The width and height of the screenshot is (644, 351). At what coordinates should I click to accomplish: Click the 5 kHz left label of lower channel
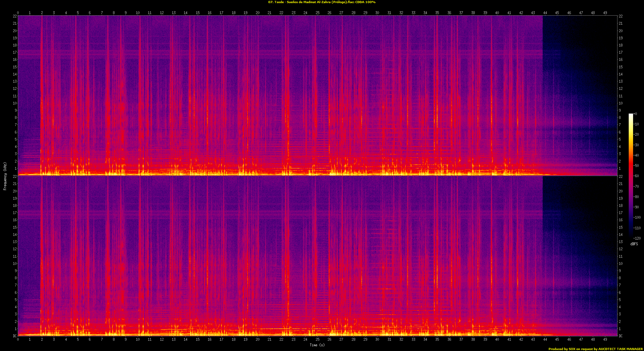(16, 300)
